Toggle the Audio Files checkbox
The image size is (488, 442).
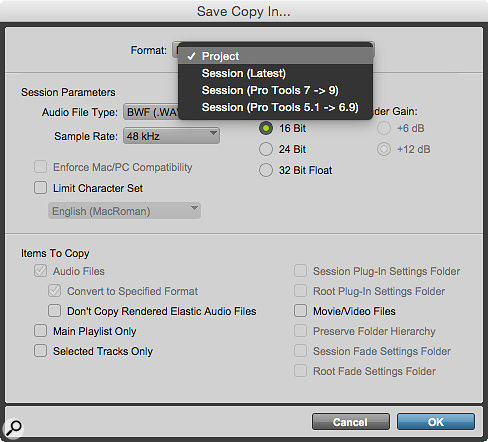click(x=40, y=271)
